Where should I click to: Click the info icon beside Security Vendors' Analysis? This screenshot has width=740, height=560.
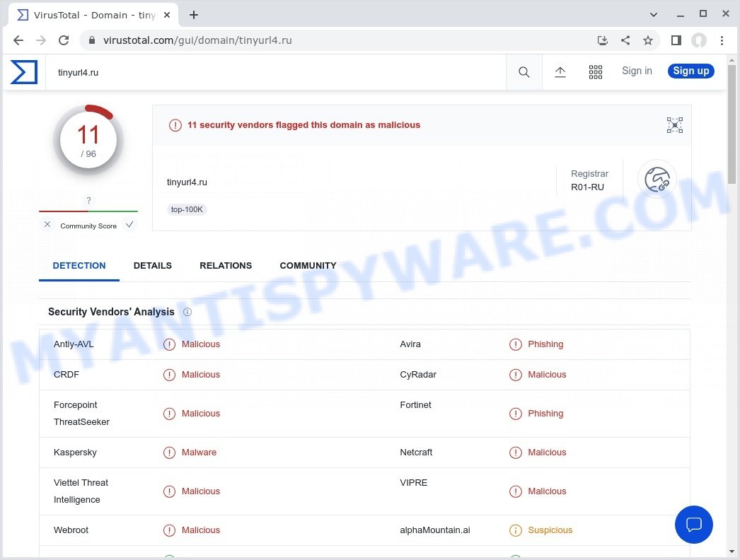point(187,312)
